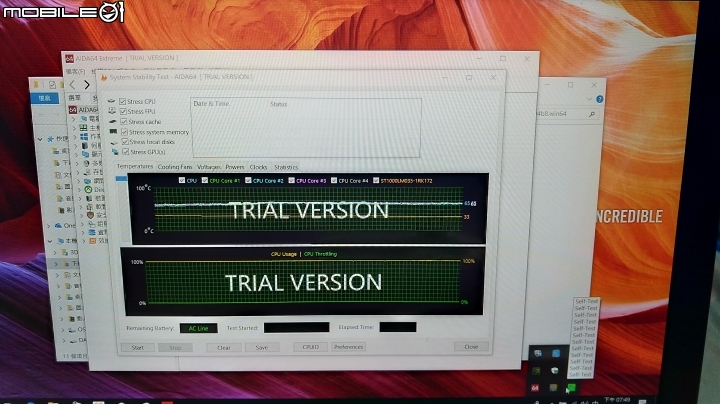Uncheck Stress CPU
Image resolution: width=720 pixels, height=404 pixels.
122,101
